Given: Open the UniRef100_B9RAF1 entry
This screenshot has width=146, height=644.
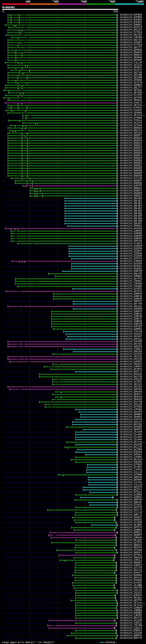Looking at the screenshot, I should 131,25.
